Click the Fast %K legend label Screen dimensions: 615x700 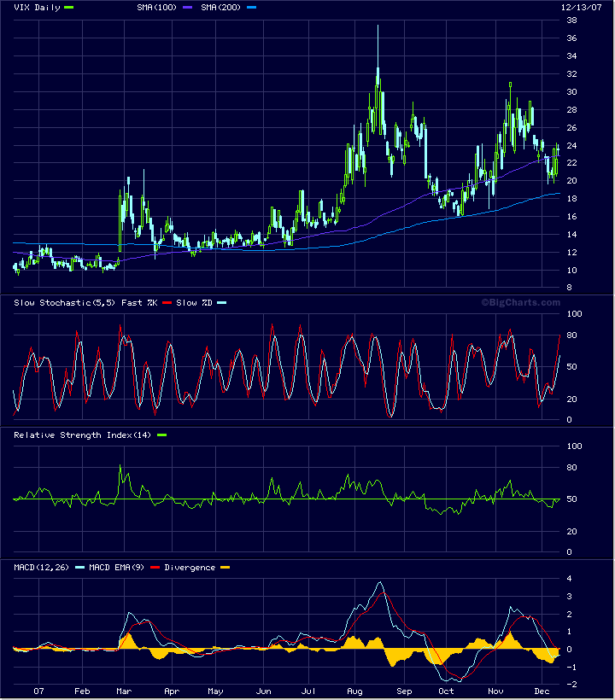(x=139, y=303)
